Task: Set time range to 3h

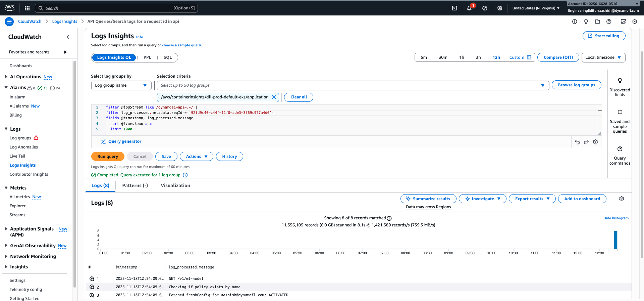Action: click(478, 57)
